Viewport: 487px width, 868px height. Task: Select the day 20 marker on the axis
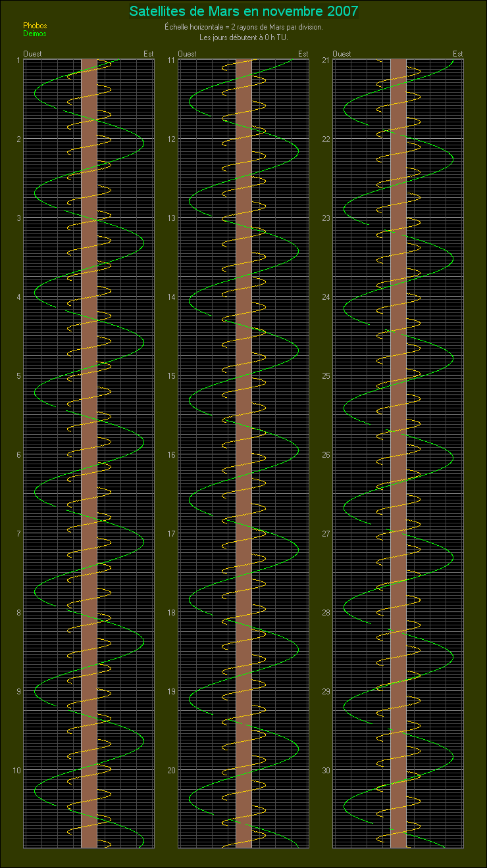click(170, 771)
